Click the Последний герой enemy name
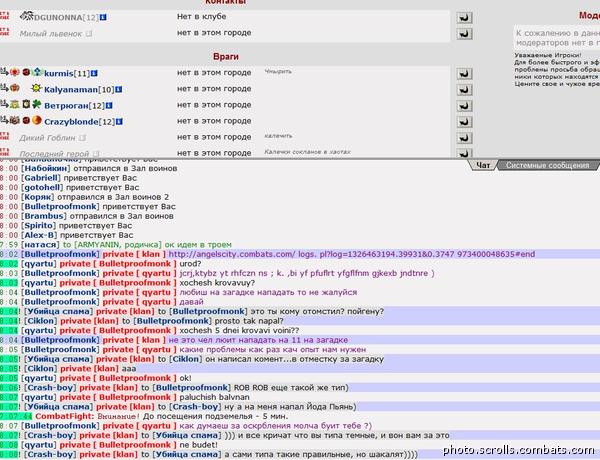Image resolution: width=600 pixels, height=460 pixels. coord(54,153)
